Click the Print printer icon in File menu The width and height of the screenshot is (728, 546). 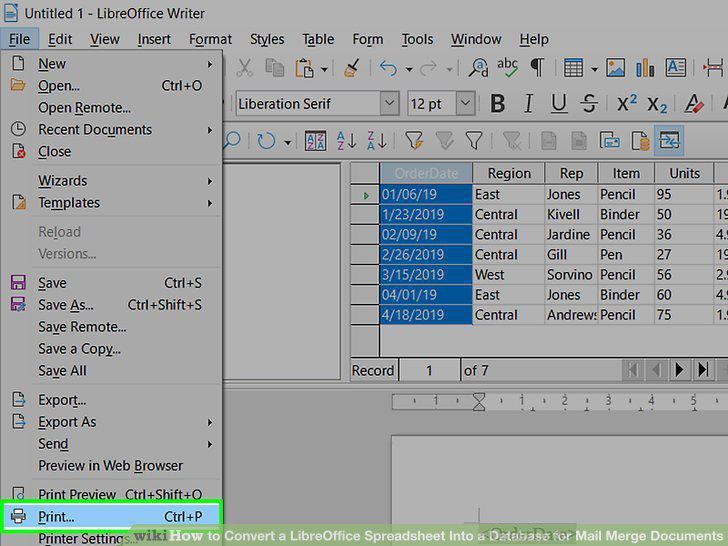(x=18, y=516)
